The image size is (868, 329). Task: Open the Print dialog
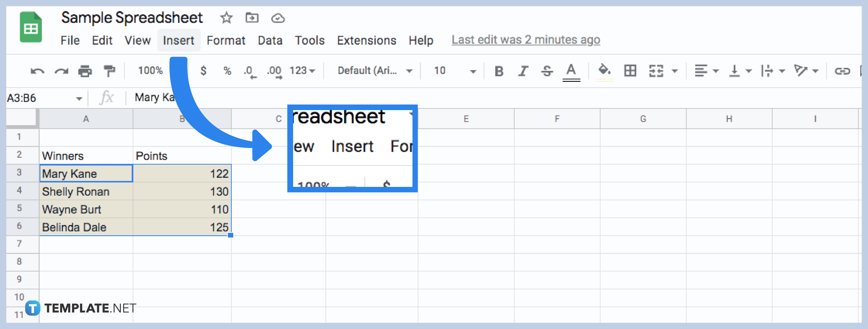pyautogui.click(x=85, y=71)
